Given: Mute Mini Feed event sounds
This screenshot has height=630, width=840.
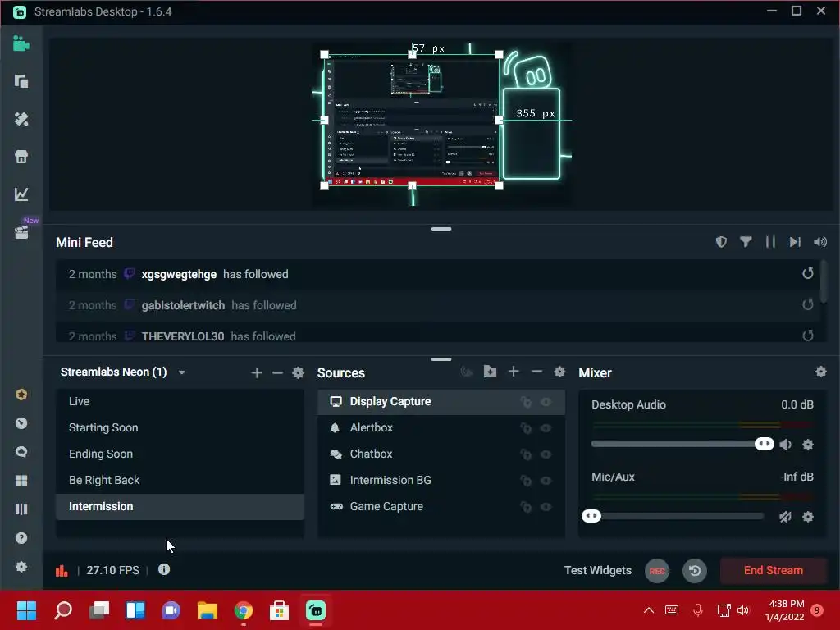Looking at the screenshot, I should tap(820, 242).
